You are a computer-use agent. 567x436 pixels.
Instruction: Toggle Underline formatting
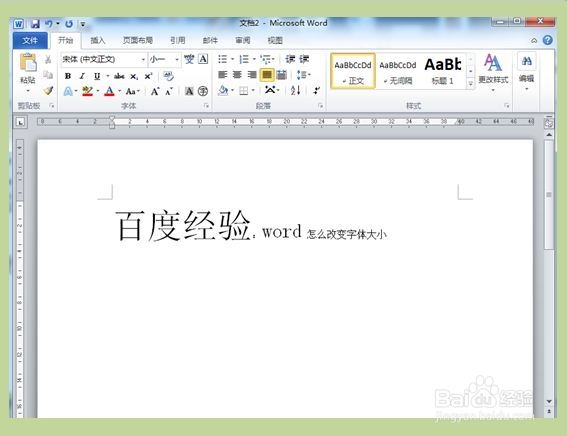click(x=97, y=76)
